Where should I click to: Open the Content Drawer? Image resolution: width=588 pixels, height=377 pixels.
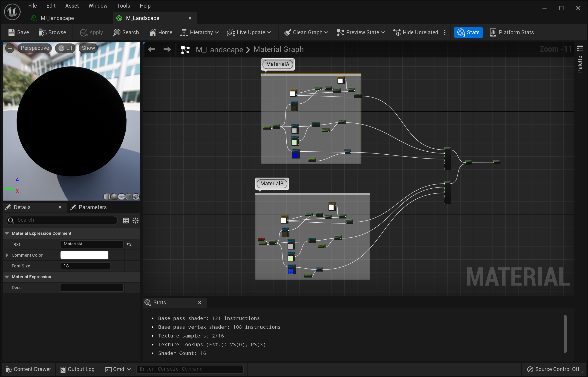28,369
